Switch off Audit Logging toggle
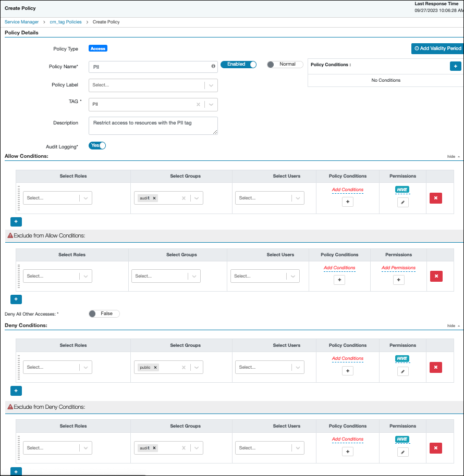The image size is (464, 476). 97,146
